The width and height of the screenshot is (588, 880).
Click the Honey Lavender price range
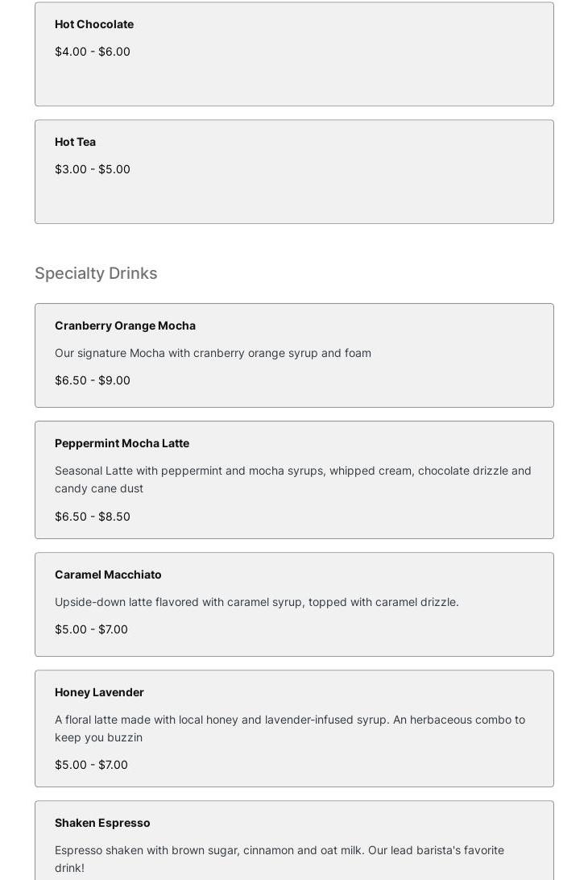click(91, 765)
